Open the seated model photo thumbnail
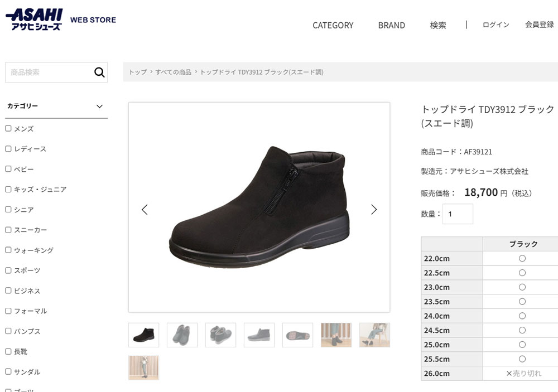Image resolution: width=558 pixels, height=392 pixels. click(x=374, y=335)
